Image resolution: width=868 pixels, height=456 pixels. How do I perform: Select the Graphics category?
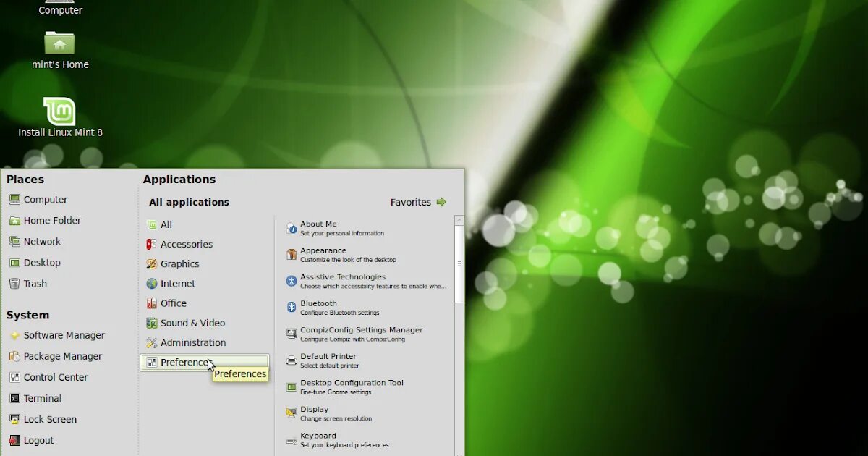205,263
